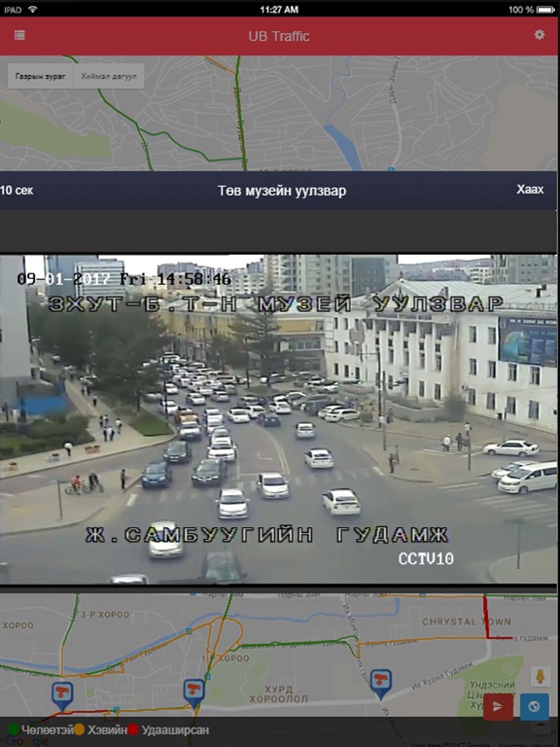Click the Street View pegman icon

point(540,677)
